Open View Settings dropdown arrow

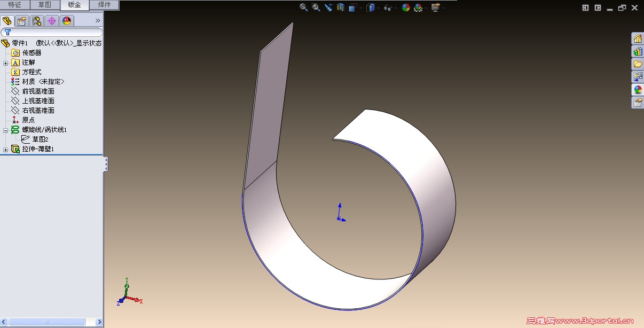[x=443, y=8]
